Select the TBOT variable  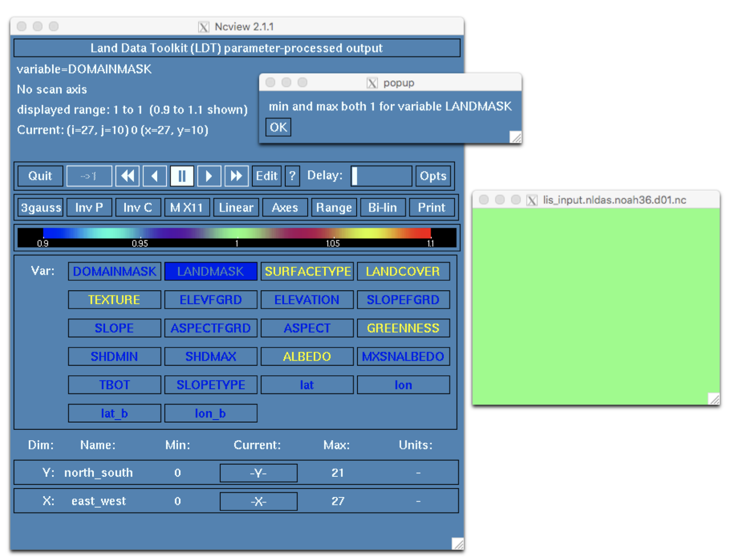click(x=114, y=385)
